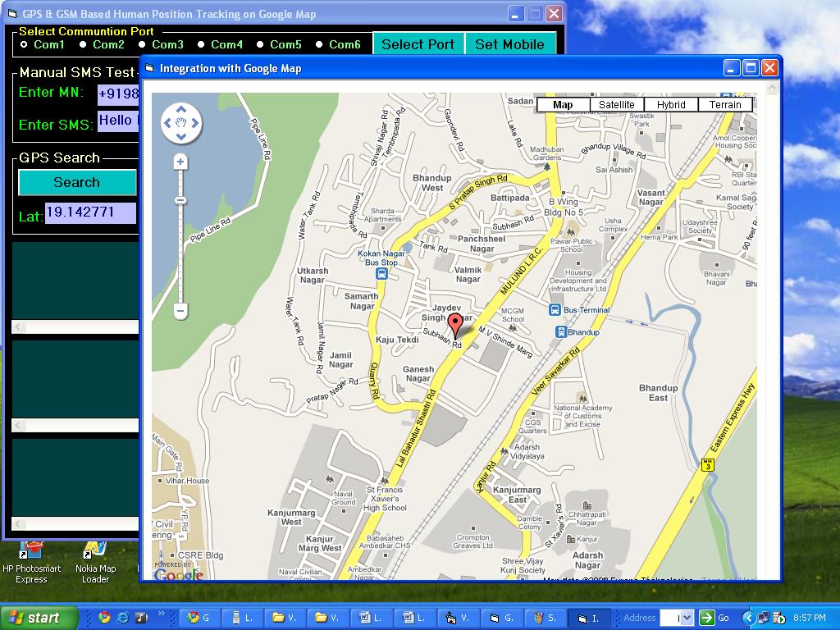This screenshot has width=840, height=630.
Task: Click the CSRE Bldg map label
Action: [200, 555]
